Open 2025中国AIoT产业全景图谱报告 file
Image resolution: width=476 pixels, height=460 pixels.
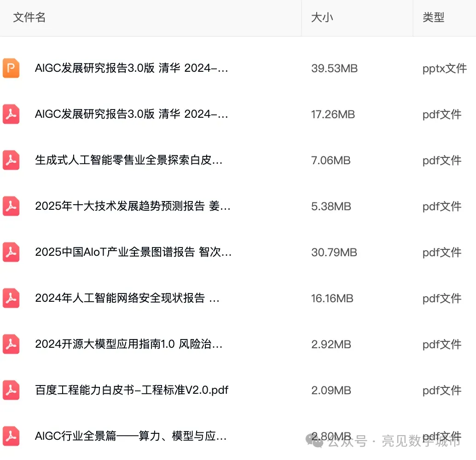133,252
